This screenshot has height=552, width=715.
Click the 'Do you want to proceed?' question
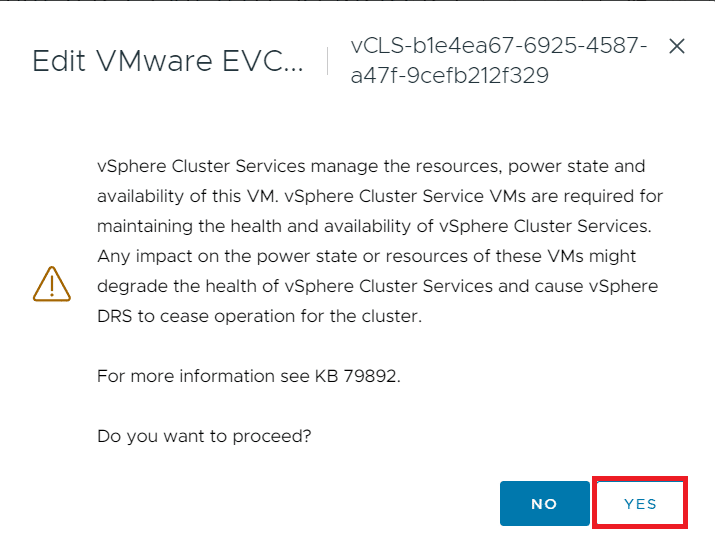click(x=204, y=436)
